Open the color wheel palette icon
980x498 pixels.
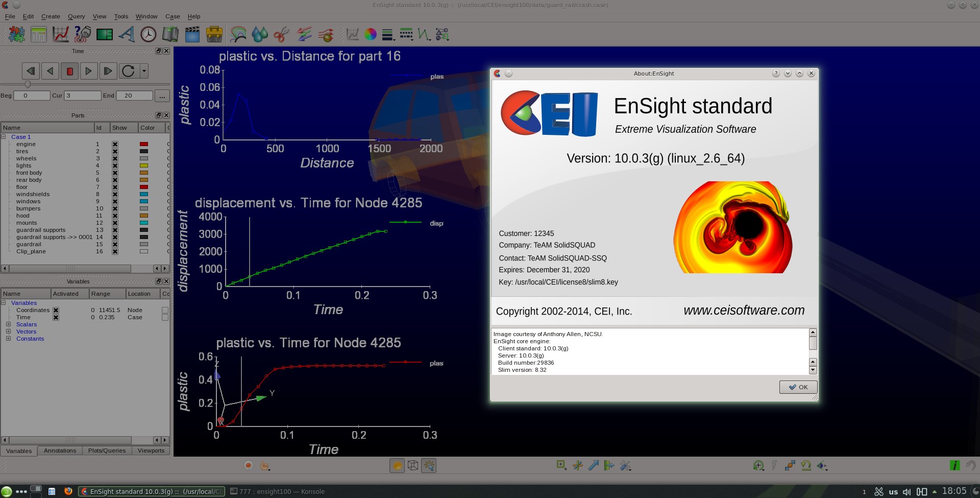tap(371, 35)
